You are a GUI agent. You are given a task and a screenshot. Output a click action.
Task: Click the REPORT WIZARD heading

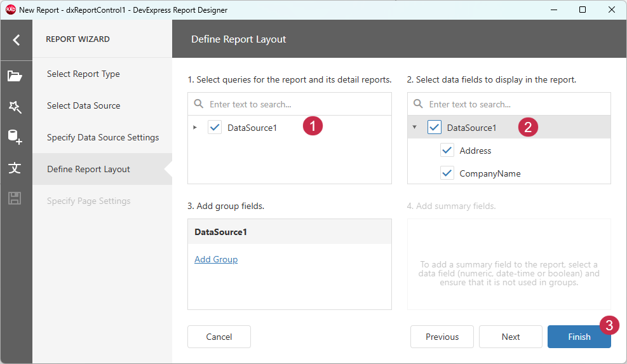[78, 39]
